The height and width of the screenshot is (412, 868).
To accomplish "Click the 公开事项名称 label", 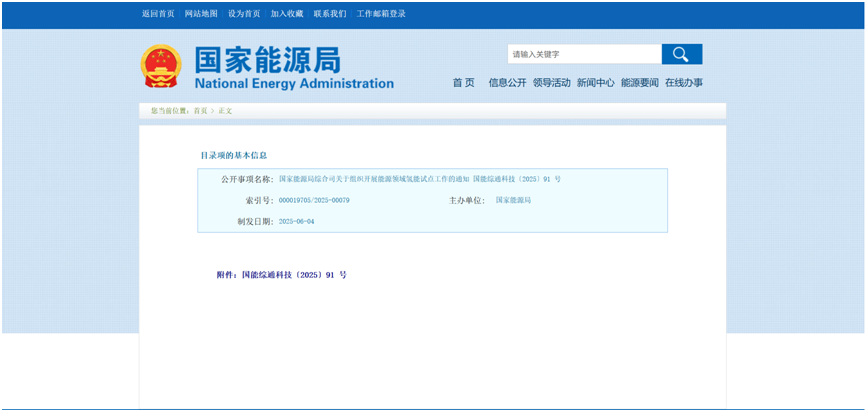I will point(247,179).
